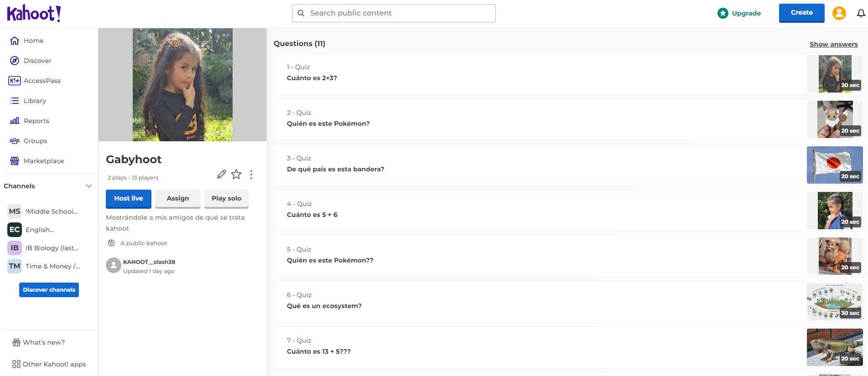Image resolution: width=868 pixels, height=376 pixels.
Task: Open Discover from the sidebar
Action: click(37, 61)
